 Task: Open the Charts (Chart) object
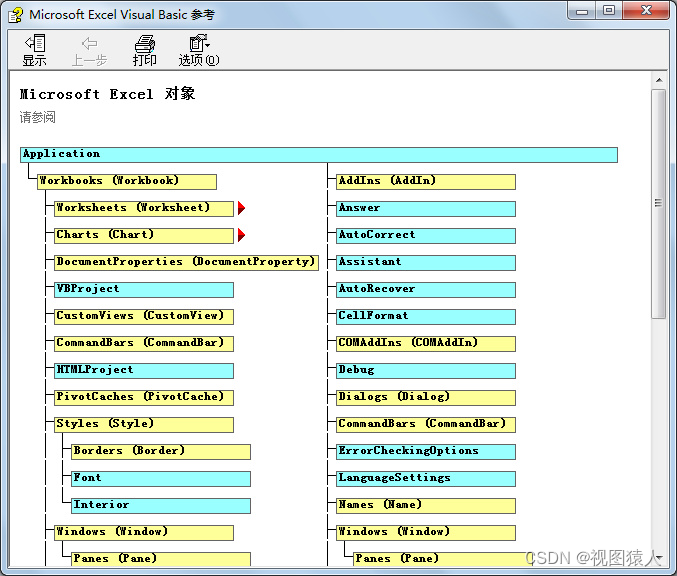144,236
